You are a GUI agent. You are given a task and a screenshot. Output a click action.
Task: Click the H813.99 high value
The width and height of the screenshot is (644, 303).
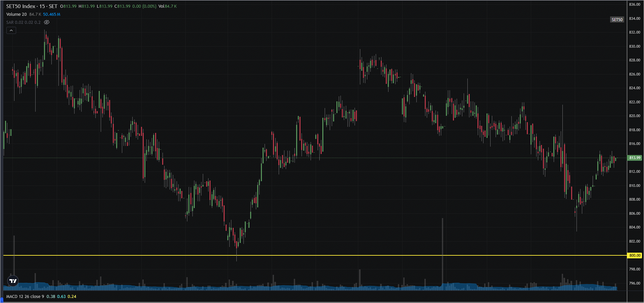87,6
